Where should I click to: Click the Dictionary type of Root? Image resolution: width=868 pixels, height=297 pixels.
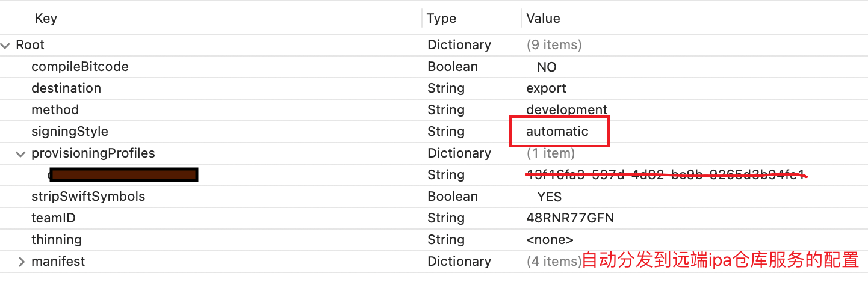tap(459, 45)
